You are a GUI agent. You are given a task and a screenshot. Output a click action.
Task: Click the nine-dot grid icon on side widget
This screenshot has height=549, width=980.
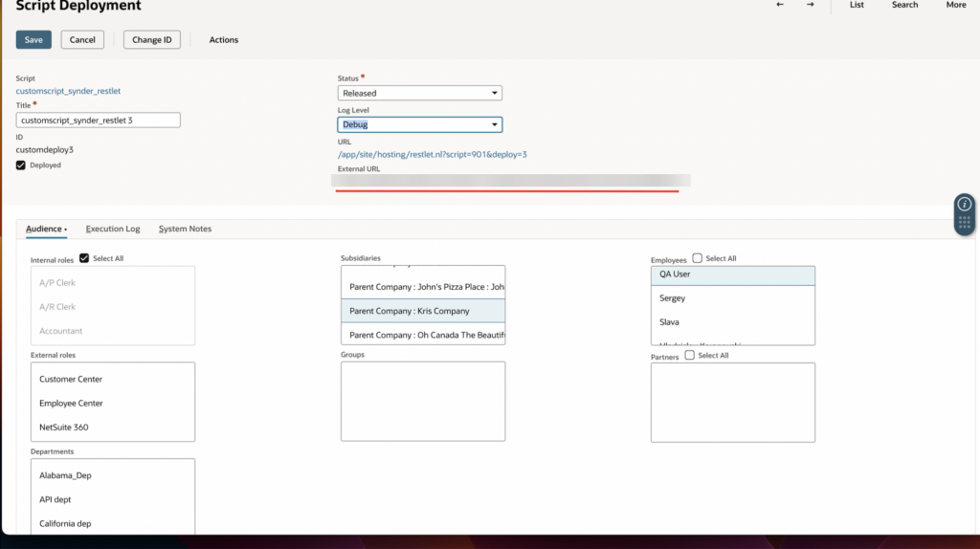[x=965, y=223]
